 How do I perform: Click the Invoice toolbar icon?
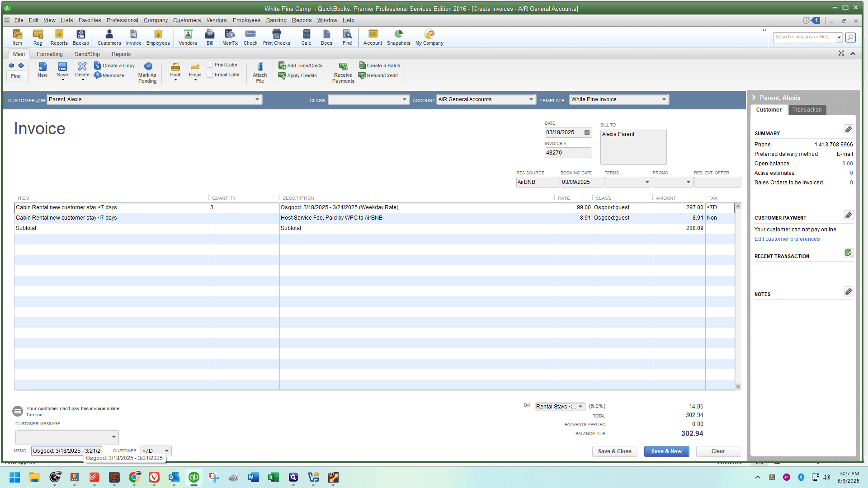pos(133,37)
